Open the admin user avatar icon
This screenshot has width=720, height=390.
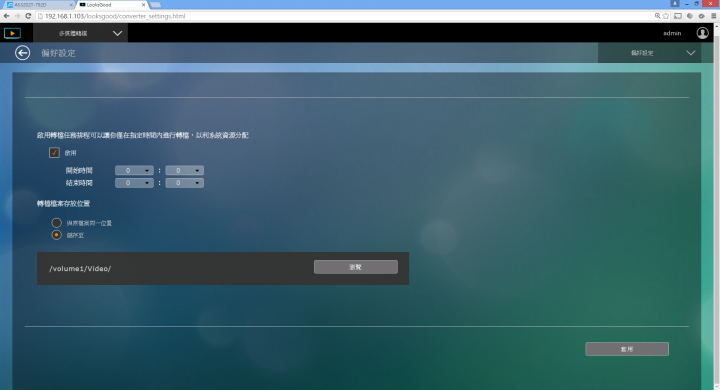pyautogui.click(x=703, y=33)
